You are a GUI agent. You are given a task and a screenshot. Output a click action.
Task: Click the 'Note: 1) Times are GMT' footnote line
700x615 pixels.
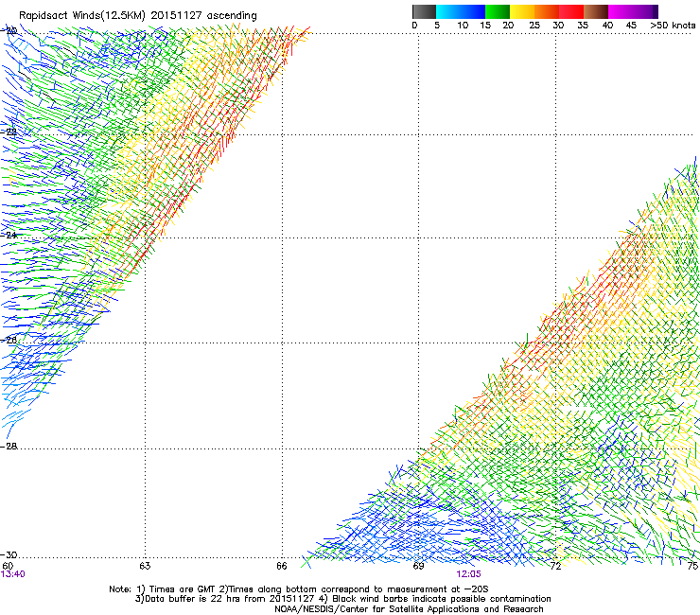pyautogui.click(x=299, y=589)
